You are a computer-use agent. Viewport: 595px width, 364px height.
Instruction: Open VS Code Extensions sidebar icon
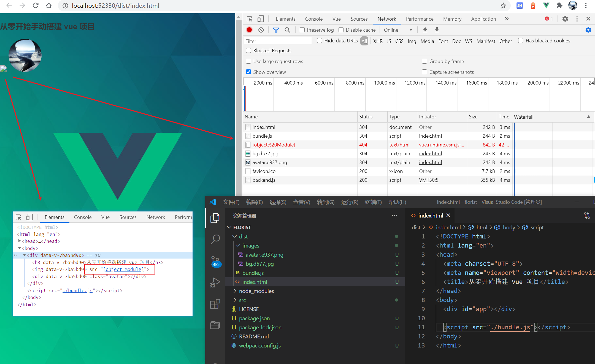click(x=215, y=304)
